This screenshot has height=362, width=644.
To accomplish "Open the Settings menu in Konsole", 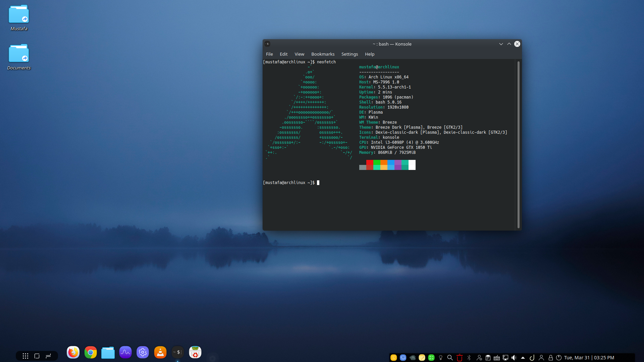I will click(x=350, y=54).
